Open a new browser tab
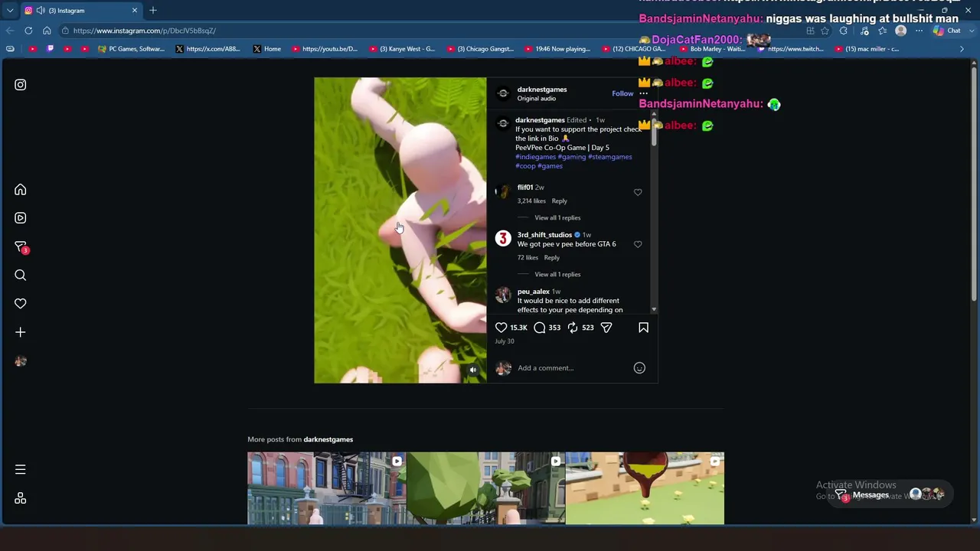This screenshot has height=551, width=980. (153, 10)
